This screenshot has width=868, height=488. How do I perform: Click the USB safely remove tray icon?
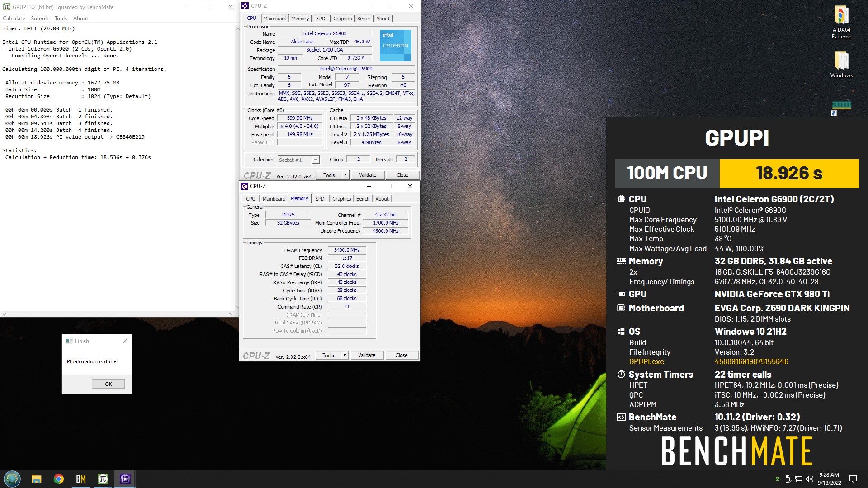(x=788, y=479)
